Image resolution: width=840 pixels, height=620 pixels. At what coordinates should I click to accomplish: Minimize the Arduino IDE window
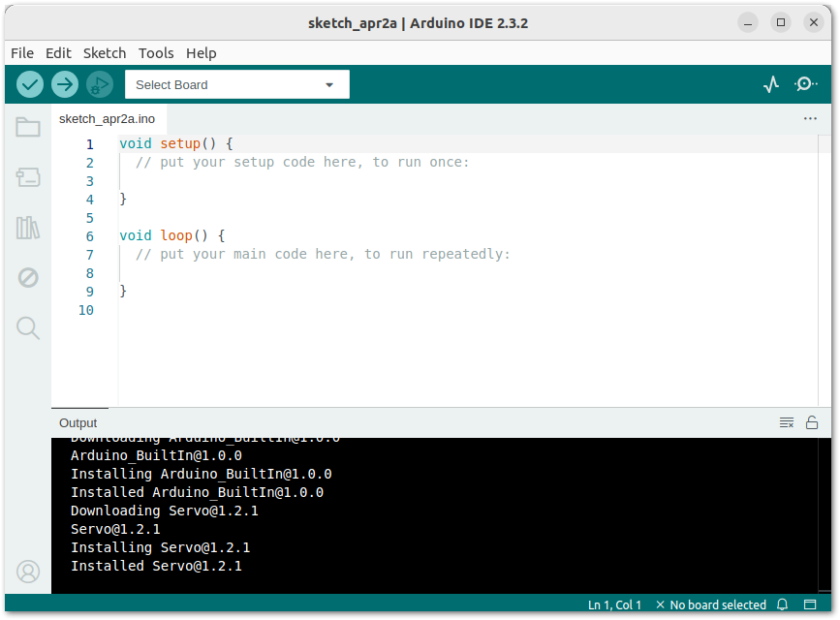click(x=747, y=22)
